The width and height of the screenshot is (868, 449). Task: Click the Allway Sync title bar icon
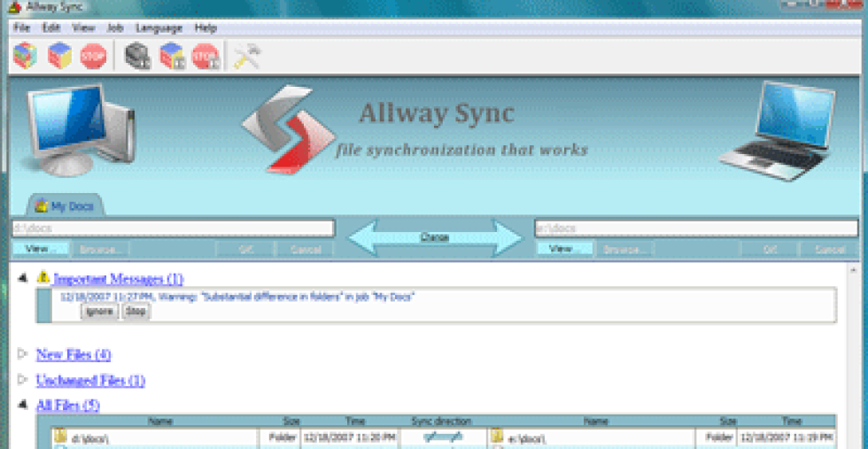14,8
